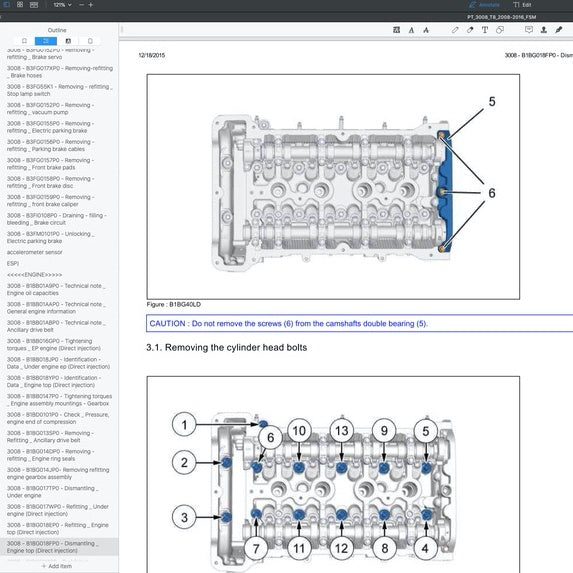This screenshot has height=573, width=573.
Task: Open the stamp tool
Action: [x=544, y=30]
